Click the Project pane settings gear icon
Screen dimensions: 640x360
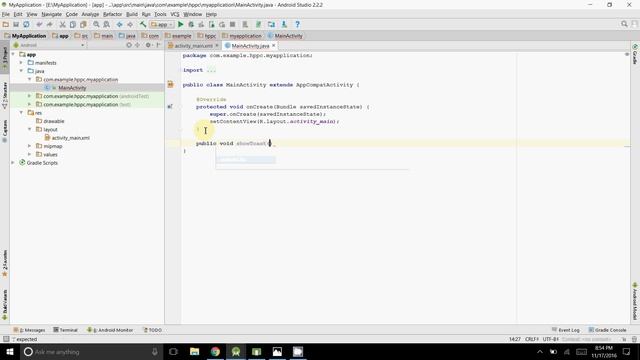pyautogui.click(x=149, y=45)
